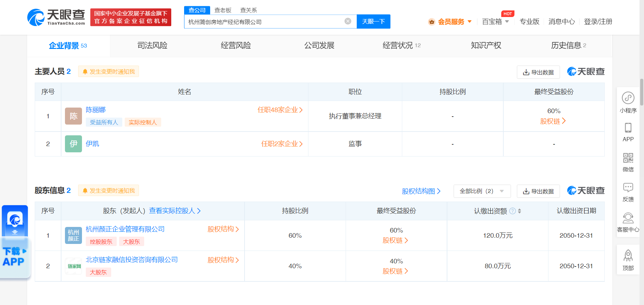Viewport: 644px width, 305px height.
Task: Switch to the 知识产权 tab
Action: pos(486,45)
